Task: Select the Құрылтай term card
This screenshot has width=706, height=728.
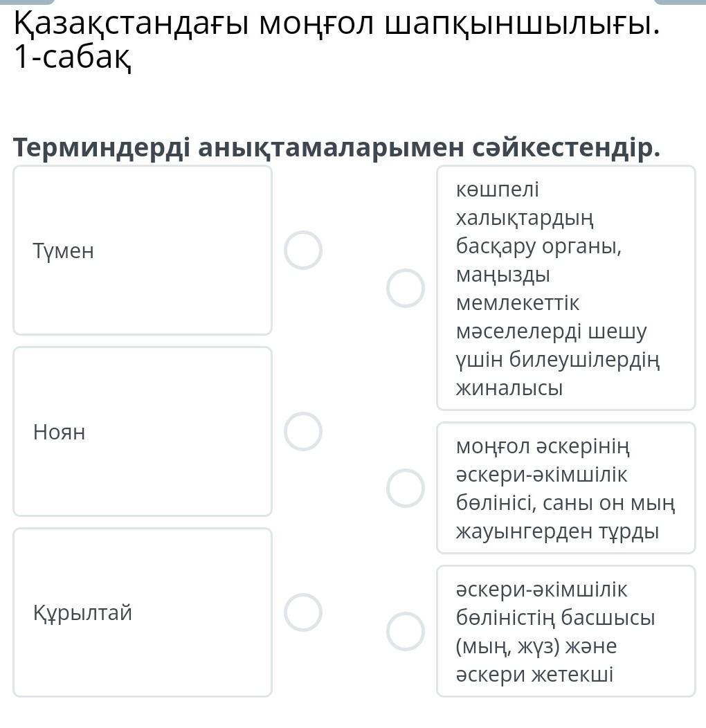Action: [x=143, y=612]
